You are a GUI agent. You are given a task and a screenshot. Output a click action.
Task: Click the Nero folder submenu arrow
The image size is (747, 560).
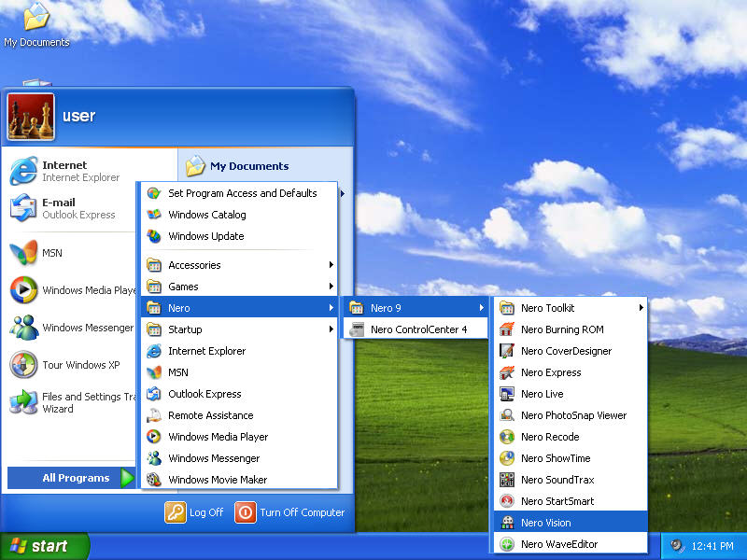coord(331,308)
